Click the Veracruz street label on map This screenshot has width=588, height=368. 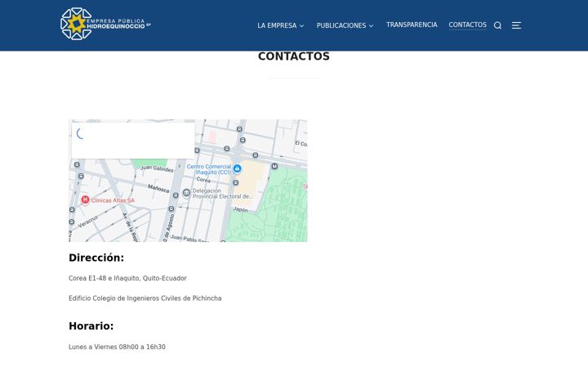[x=87, y=221]
